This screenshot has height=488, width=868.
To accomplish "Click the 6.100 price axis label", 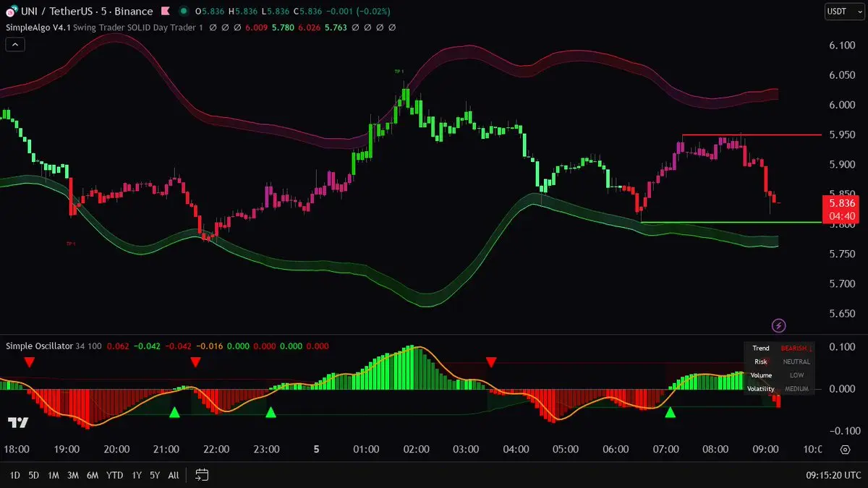I will [843, 46].
